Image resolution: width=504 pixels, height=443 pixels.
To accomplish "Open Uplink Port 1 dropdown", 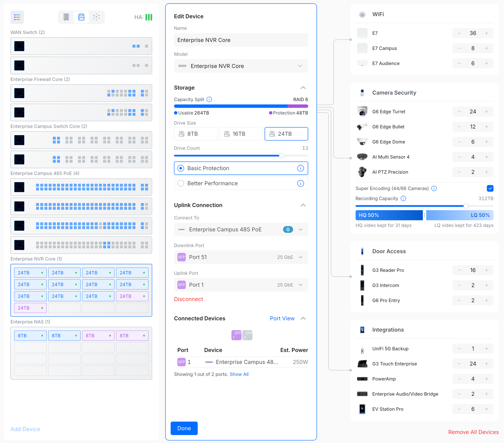I will tap(241, 285).
